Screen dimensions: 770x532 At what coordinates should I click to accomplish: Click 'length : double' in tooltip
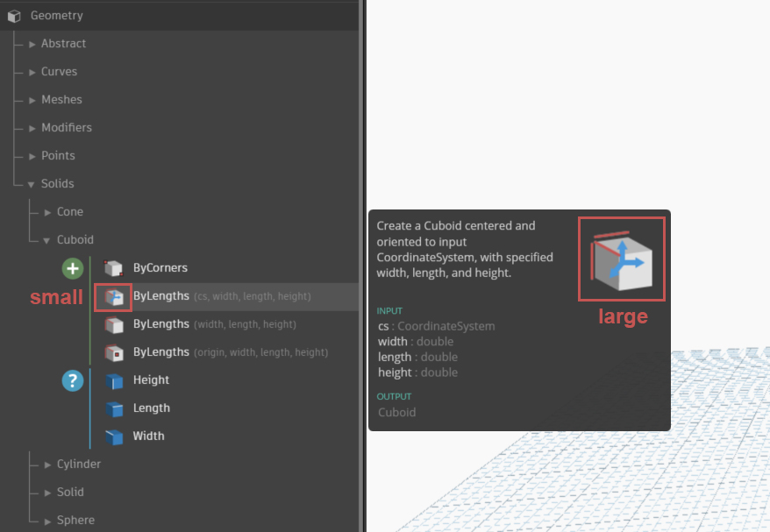point(418,358)
